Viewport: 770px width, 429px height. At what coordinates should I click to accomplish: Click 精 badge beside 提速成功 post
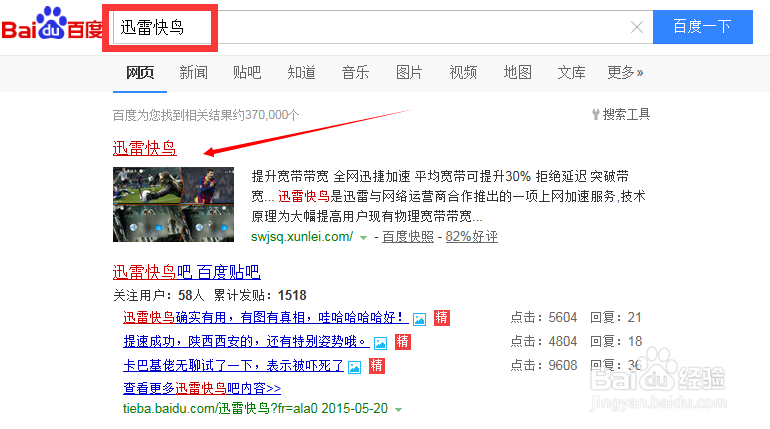coord(403,342)
